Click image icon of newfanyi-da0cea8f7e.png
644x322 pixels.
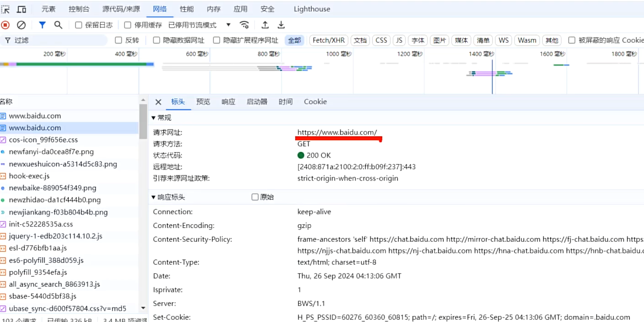[x=3, y=152]
